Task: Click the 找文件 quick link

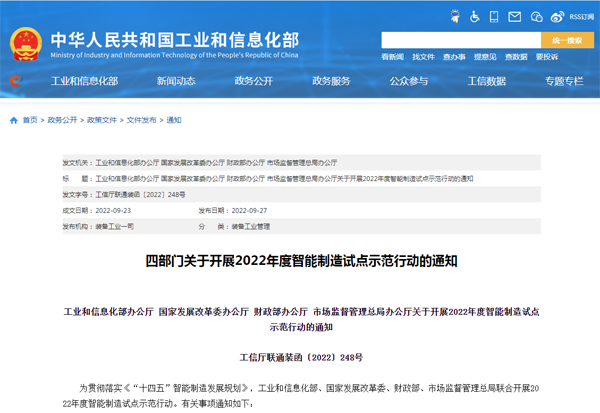Action: point(423,58)
